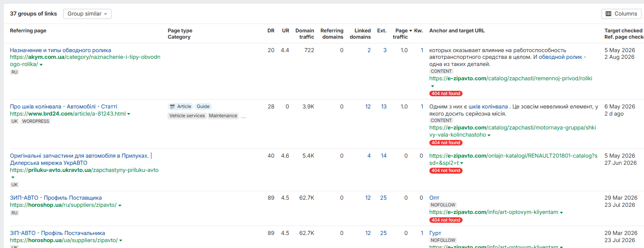
Task: Open link 'ЗИП-АВТО - Профиль Поставщика'
Action: [56, 198]
